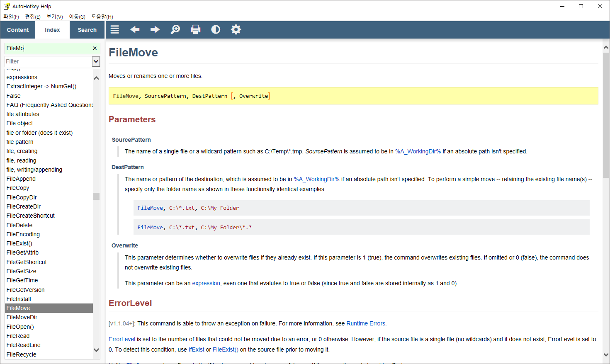Viewport: 610px width, 364px height.
Task: Select FileCreateDir in the index
Action: [x=49, y=206]
